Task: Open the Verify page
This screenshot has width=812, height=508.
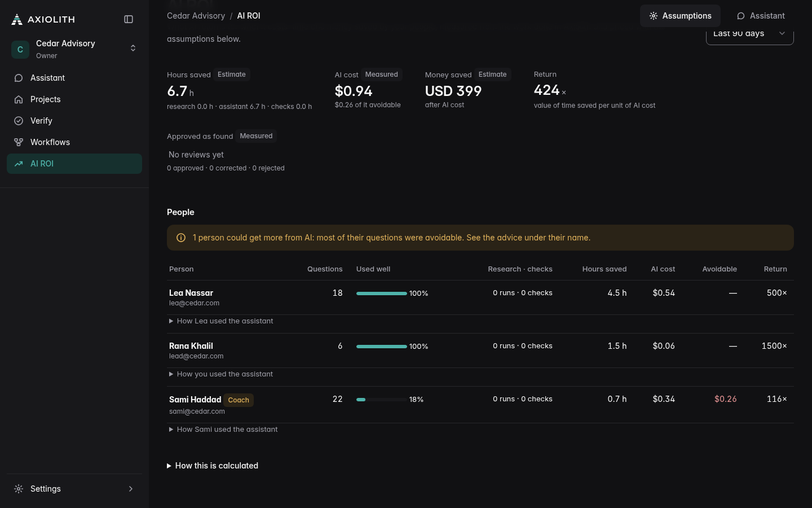Action: pyautogui.click(x=74, y=121)
